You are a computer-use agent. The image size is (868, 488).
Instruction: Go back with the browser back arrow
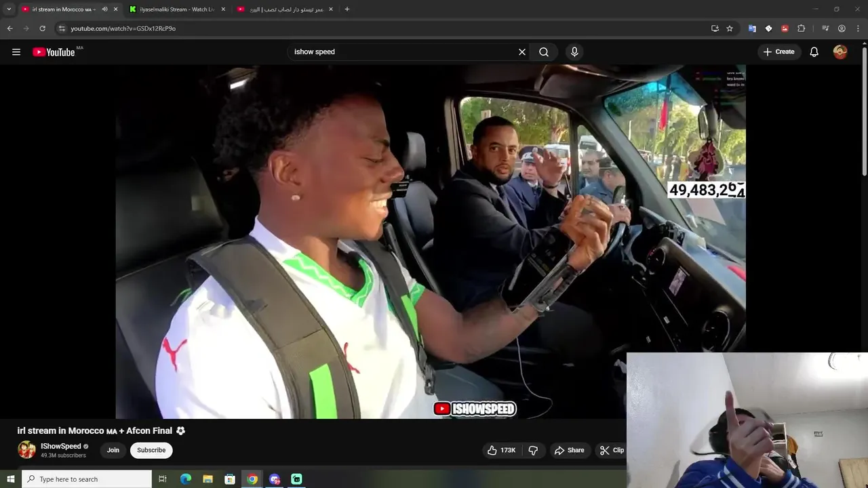[9, 28]
